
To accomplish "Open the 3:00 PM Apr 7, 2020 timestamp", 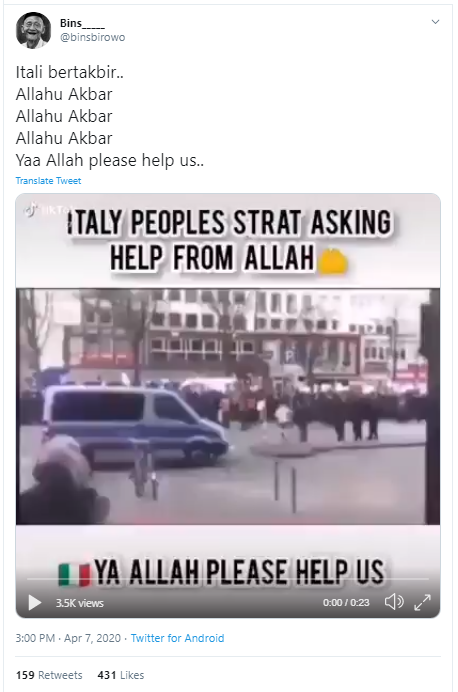I will (x=68, y=638).
